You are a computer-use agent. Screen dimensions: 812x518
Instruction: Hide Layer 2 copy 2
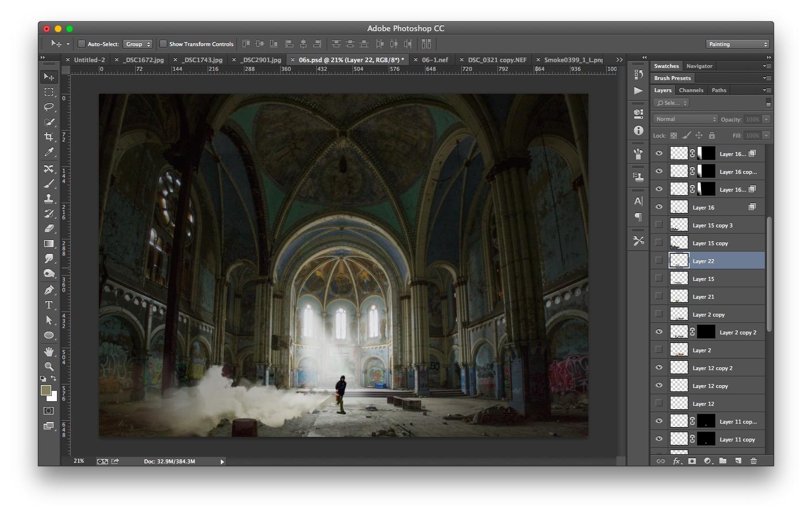pos(659,332)
